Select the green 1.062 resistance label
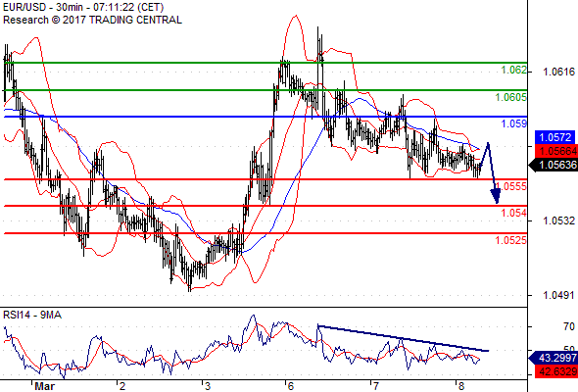578x392 pixels. pos(514,70)
